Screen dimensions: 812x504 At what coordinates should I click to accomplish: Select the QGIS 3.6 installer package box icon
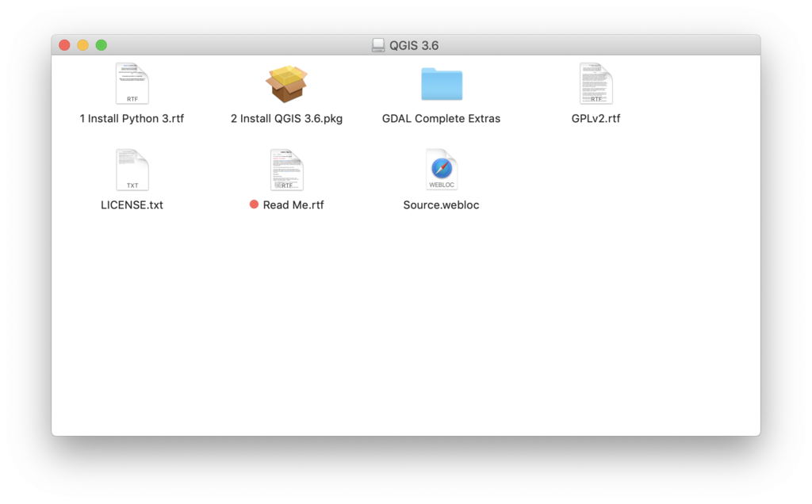(286, 83)
